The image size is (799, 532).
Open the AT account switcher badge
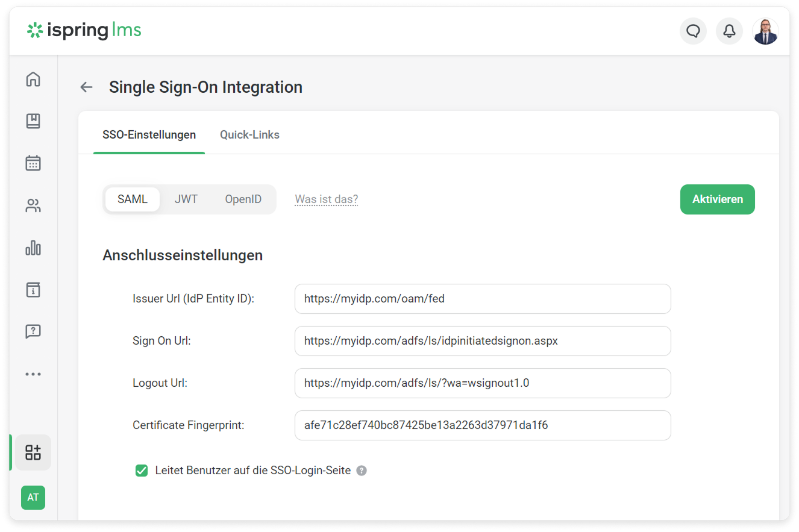click(x=33, y=498)
